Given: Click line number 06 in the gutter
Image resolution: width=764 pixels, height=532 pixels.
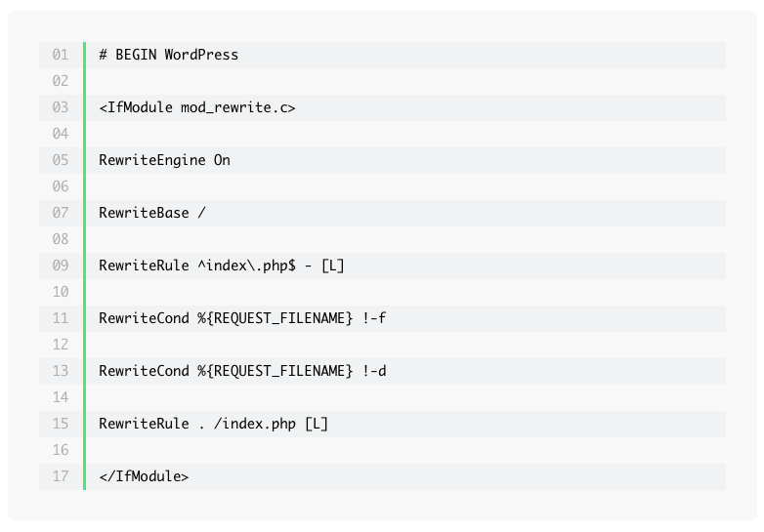Looking at the screenshot, I should 61,186.
